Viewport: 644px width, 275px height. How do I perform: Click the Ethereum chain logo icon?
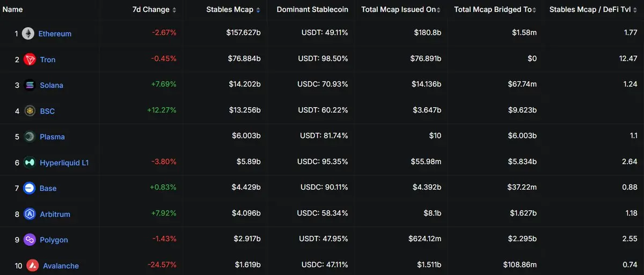coord(28,33)
